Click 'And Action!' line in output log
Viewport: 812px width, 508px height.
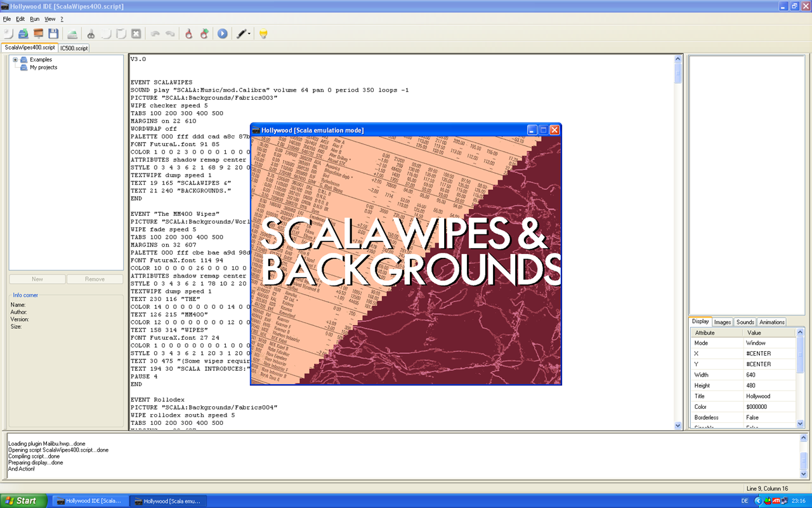coord(22,469)
